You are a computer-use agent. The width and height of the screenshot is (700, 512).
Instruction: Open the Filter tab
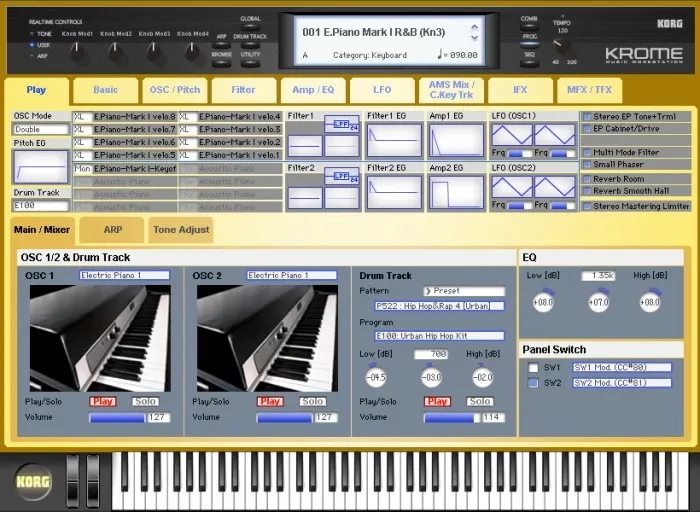click(243, 90)
